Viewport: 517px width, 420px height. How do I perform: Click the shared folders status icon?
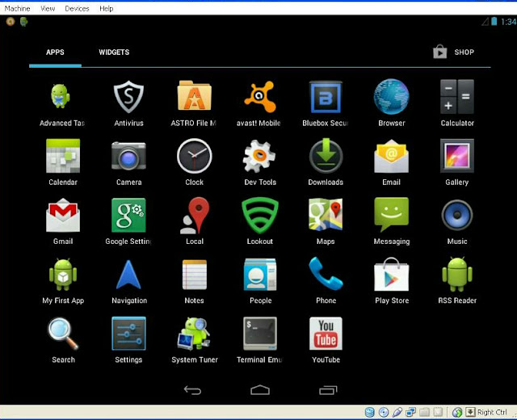[x=424, y=412]
